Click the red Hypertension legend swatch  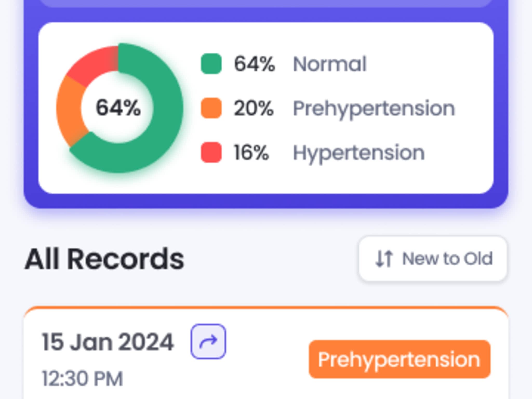point(211,152)
